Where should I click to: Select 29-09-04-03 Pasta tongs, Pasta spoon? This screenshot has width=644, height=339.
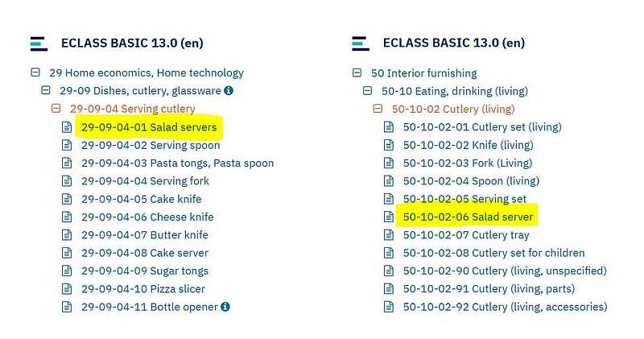click(177, 163)
